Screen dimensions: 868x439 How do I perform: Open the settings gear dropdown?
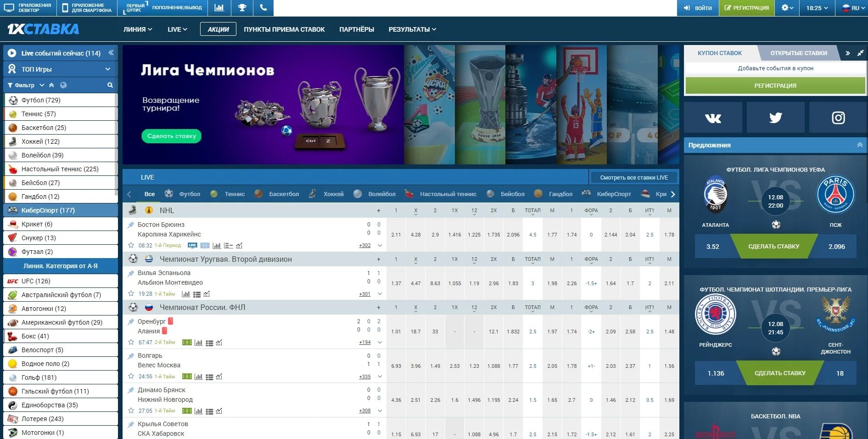788,8
